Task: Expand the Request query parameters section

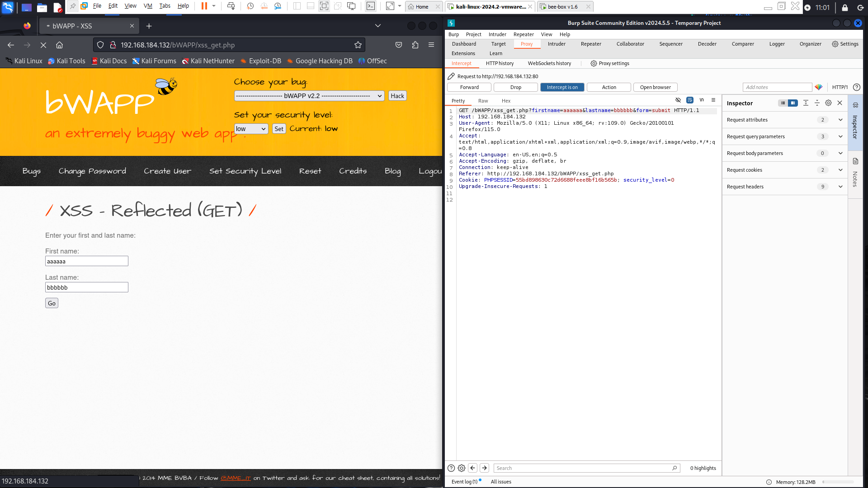Action: (840, 136)
